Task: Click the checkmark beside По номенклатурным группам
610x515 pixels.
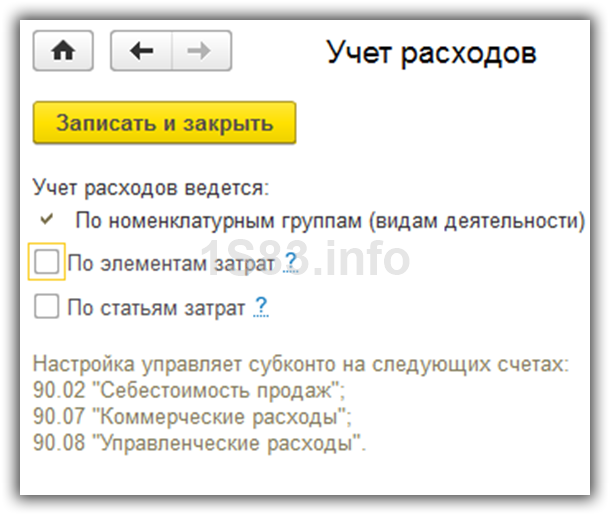Action: (x=46, y=219)
